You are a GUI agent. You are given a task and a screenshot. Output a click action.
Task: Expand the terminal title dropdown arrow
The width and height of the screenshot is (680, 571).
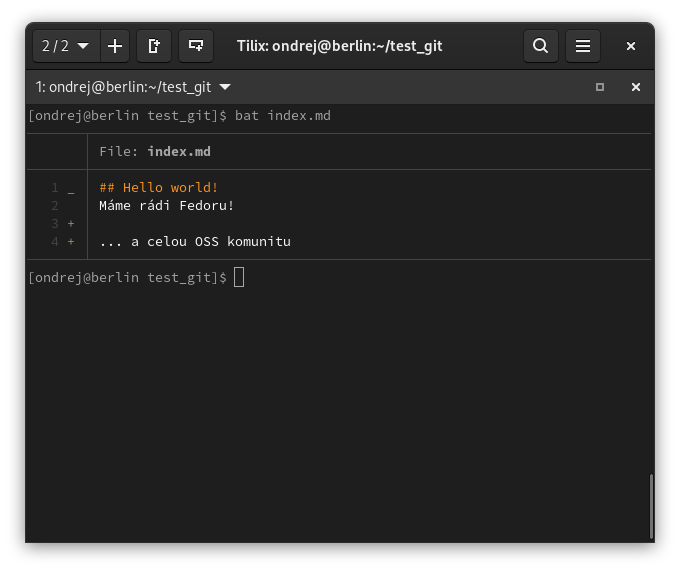pyautogui.click(x=225, y=87)
